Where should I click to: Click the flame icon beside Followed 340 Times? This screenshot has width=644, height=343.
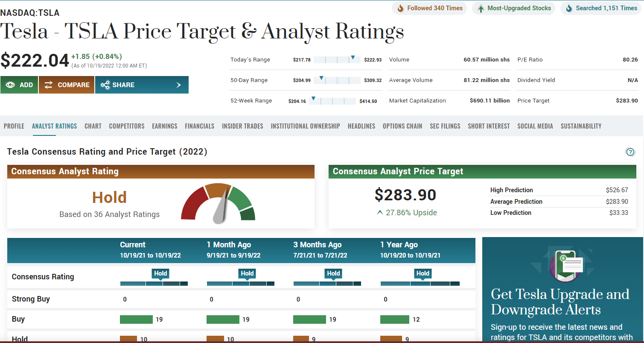click(400, 8)
